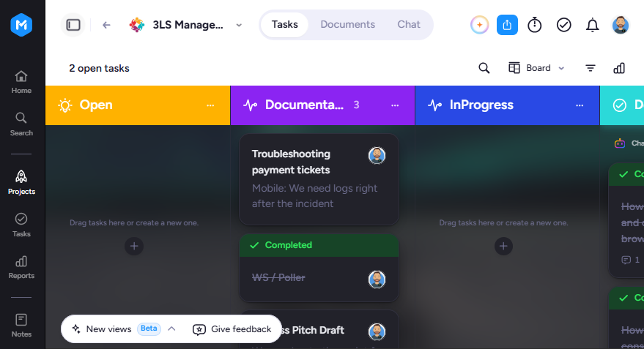Open the board bar chart icon
Screen dimensions: 644x349
pyautogui.click(x=619, y=68)
